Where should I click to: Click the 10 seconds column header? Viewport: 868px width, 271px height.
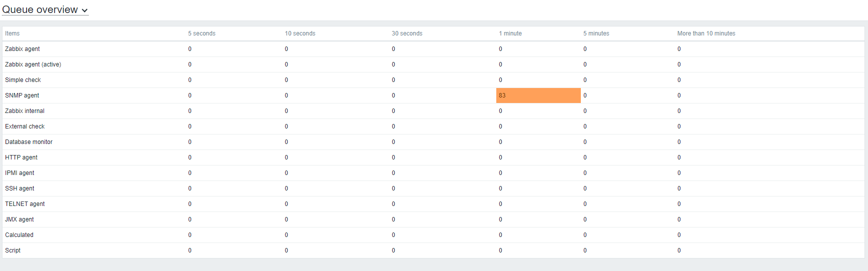click(300, 33)
